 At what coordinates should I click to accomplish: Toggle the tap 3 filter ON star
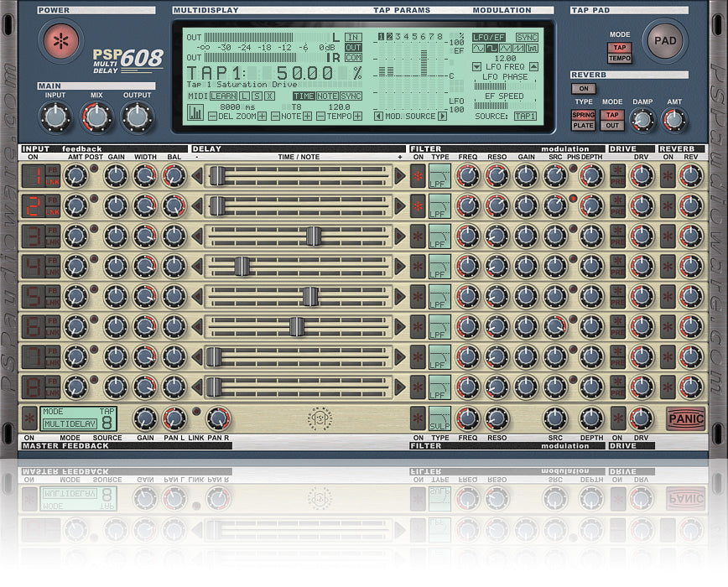click(x=418, y=236)
